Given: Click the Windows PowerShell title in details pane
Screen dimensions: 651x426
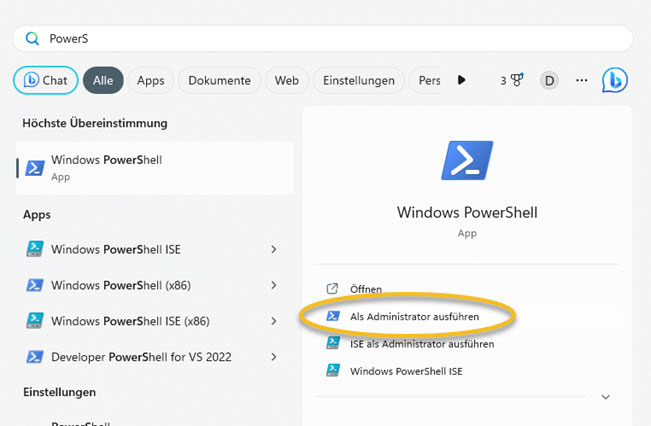Looking at the screenshot, I should pyautogui.click(x=467, y=213).
